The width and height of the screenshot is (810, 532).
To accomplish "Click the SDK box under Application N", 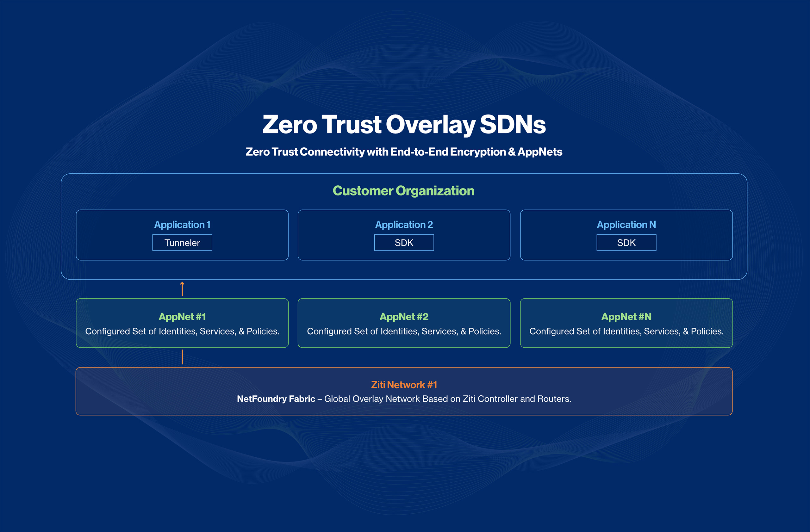I will pyautogui.click(x=626, y=243).
